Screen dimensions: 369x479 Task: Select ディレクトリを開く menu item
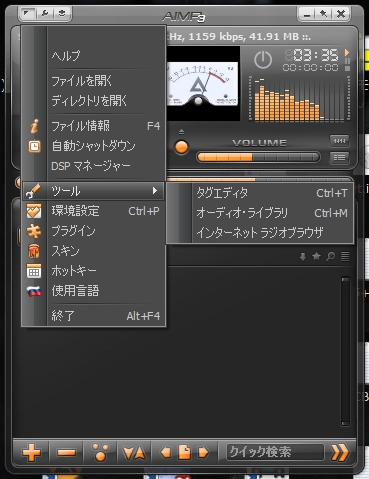pyautogui.click(x=93, y=100)
